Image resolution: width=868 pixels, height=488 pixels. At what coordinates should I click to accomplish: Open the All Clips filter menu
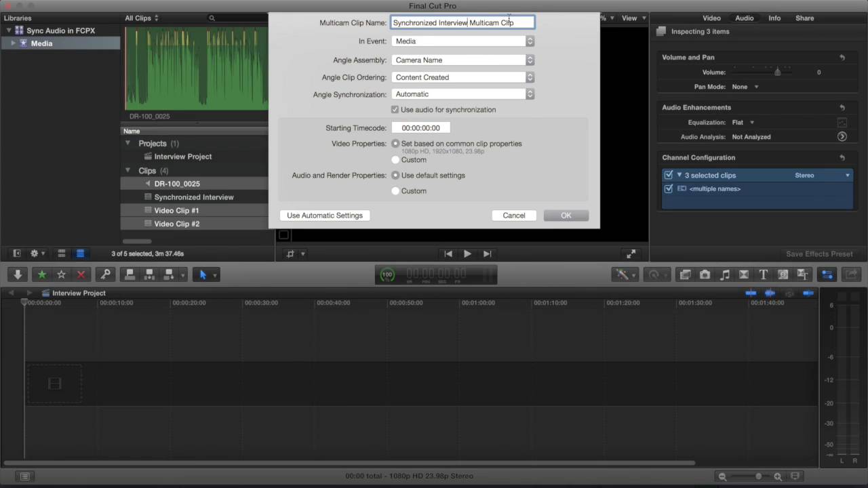(142, 18)
